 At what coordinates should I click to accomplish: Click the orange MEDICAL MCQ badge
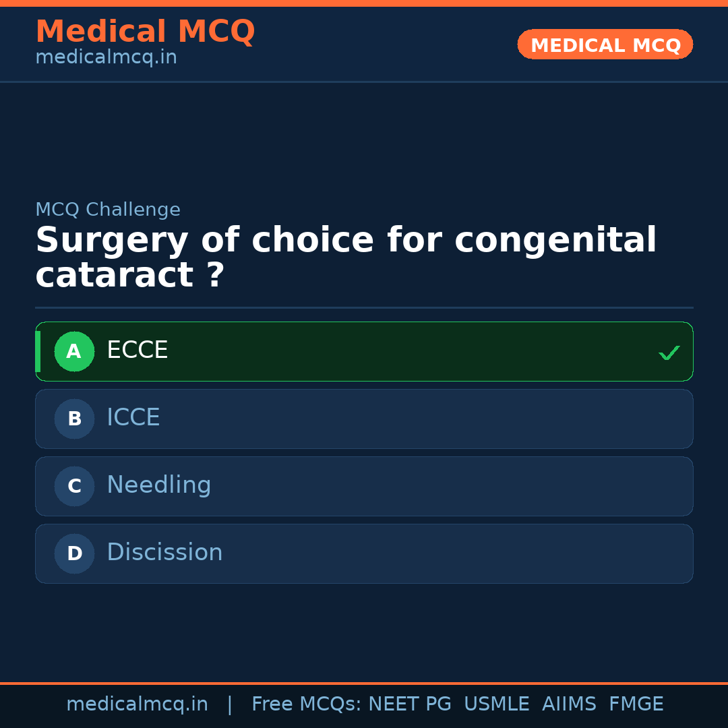(x=605, y=44)
